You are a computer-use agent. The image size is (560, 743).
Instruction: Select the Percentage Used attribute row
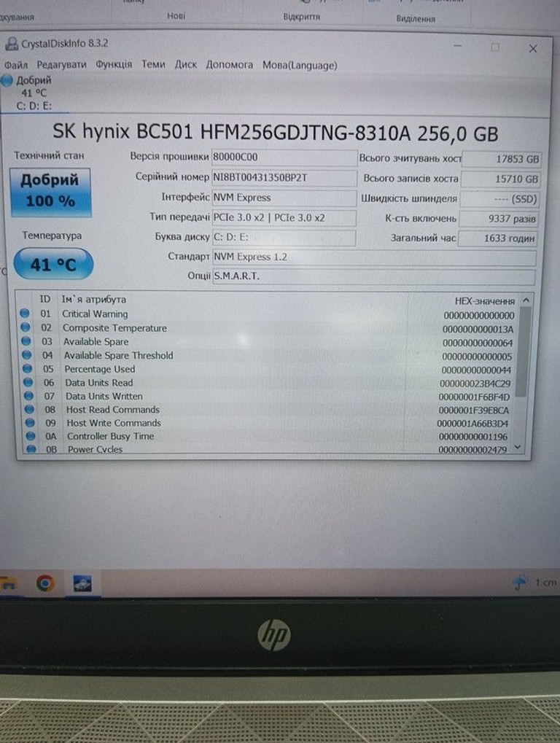(268, 369)
